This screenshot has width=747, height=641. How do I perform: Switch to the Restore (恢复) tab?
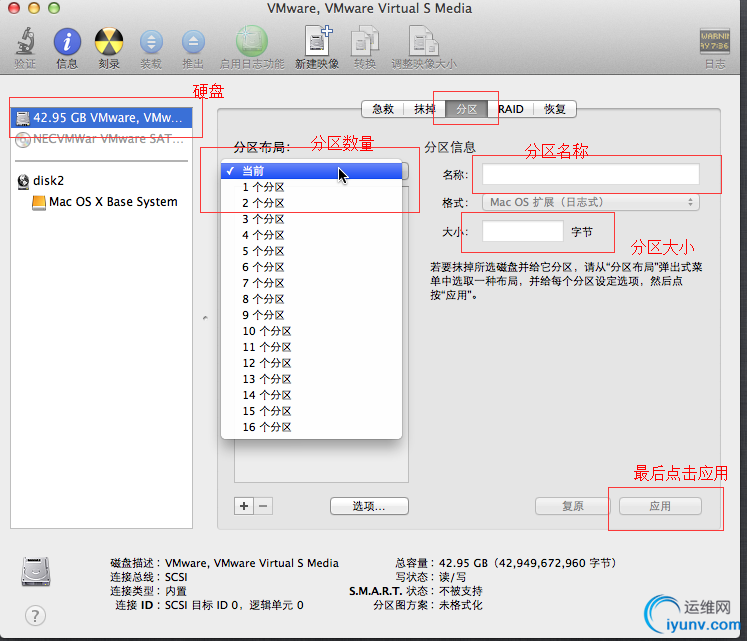(x=555, y=109)
